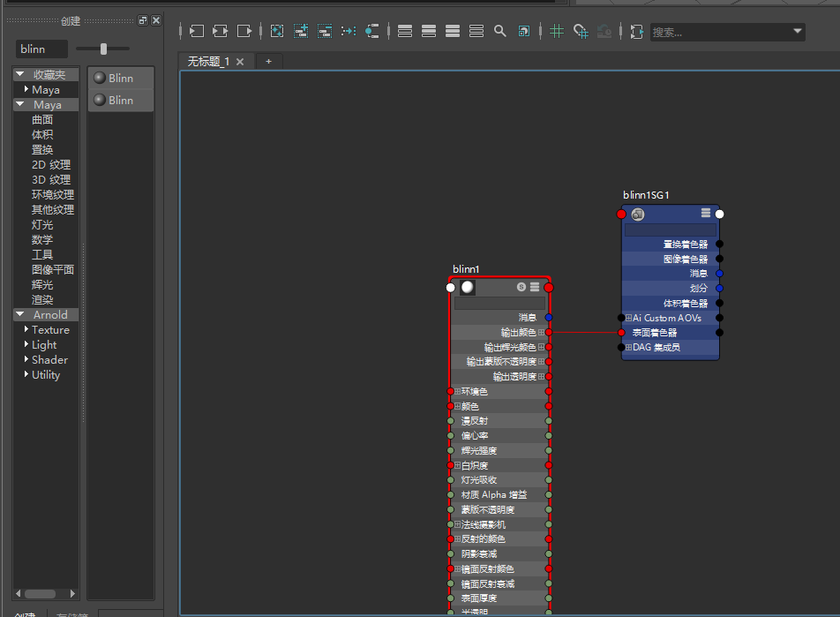Select the blinn1SG1 node title
This screenshot has height=617, width=840.
point(646,195)
